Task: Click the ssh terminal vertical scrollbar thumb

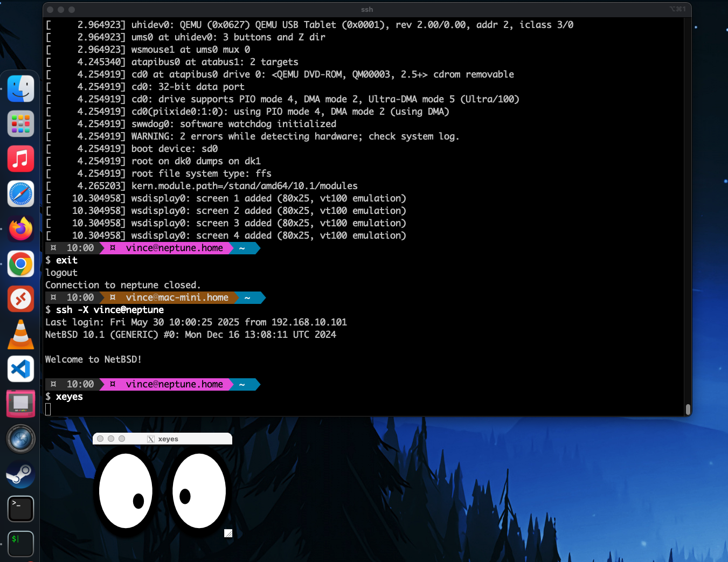Action: 688,410
